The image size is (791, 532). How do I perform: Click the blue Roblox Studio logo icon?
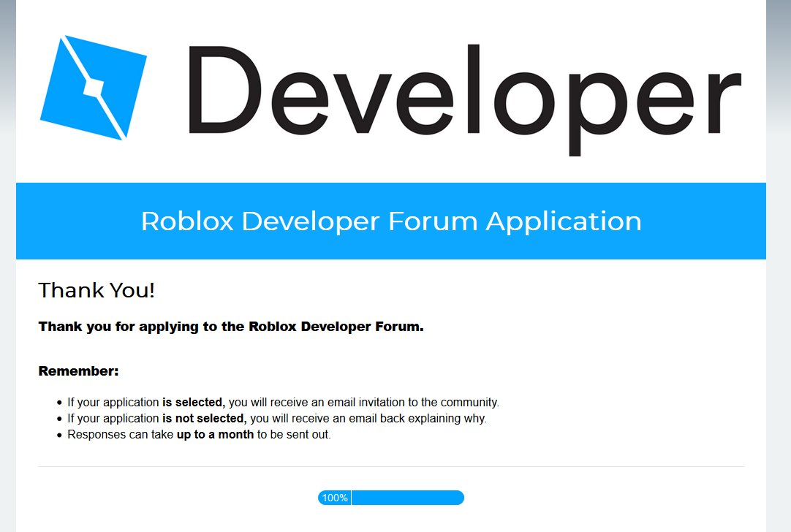pos(94,88)
